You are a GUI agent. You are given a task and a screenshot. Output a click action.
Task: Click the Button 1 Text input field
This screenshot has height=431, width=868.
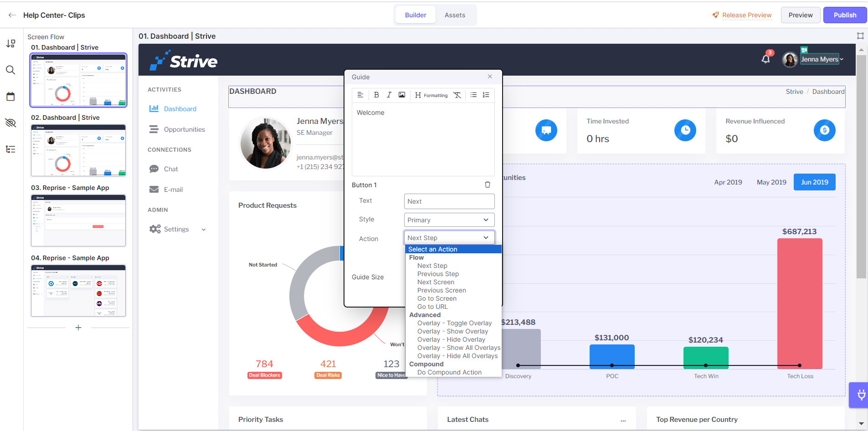pyautogui.click(x=449, y=201)
